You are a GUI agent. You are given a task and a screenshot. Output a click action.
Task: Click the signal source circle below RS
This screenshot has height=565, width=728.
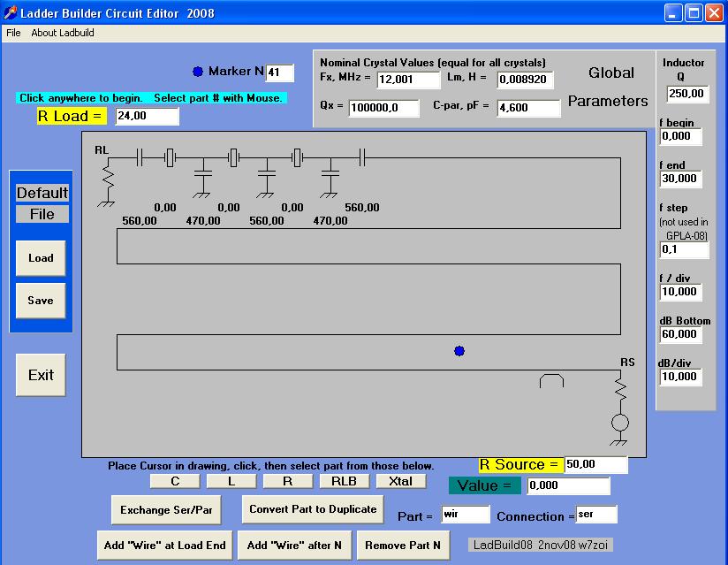(620, 423)
